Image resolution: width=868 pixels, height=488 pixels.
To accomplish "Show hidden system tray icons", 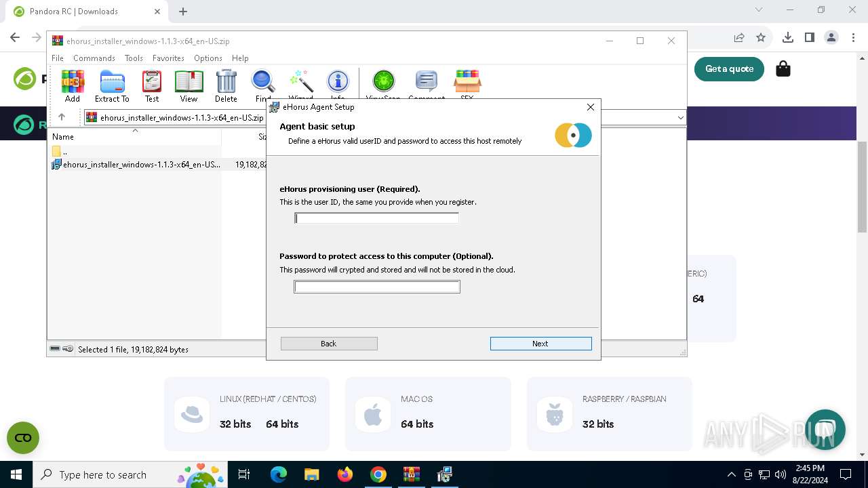I will [x=731, y=474].
